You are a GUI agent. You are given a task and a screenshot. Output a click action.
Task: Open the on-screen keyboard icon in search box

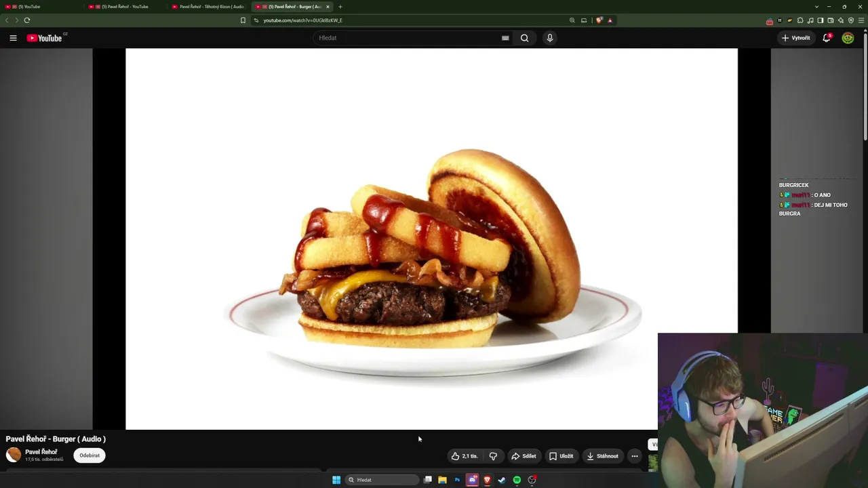505,38
